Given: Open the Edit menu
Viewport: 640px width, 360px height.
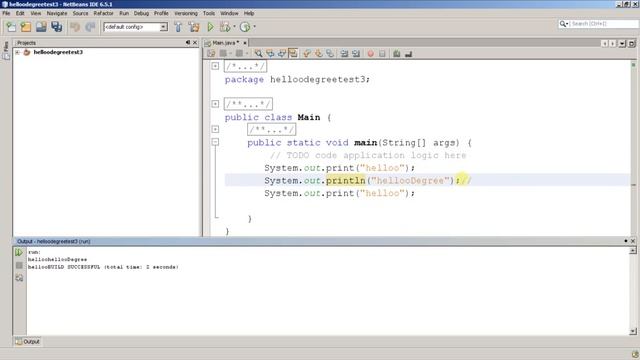Looking at the screenshot, I should tap(20, 13).
